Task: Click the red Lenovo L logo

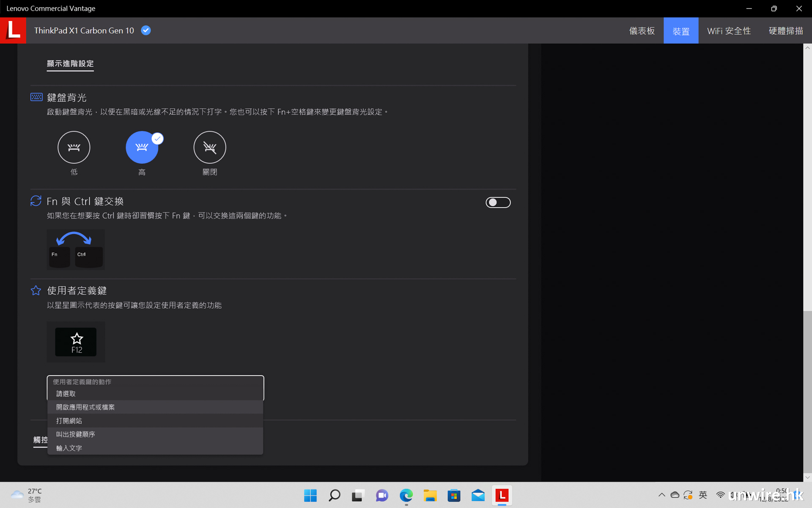Action: pyautogui.click(x=13, y=30)
